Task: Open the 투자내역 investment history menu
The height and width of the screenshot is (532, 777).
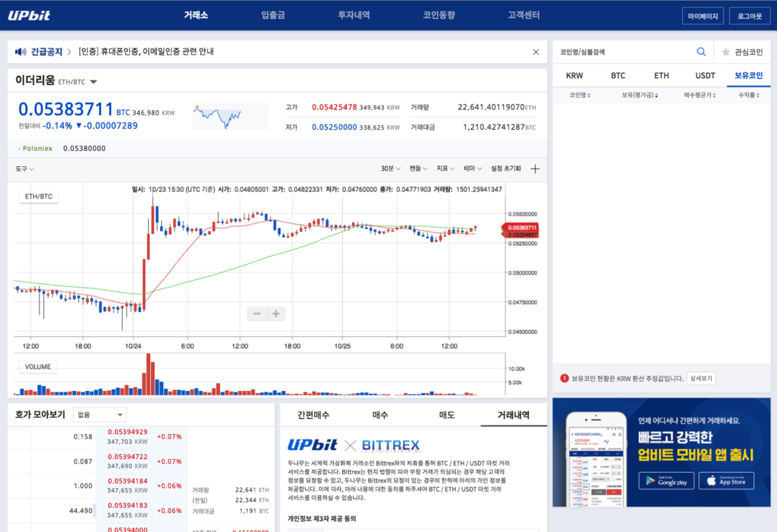Action: pos(354,15)
